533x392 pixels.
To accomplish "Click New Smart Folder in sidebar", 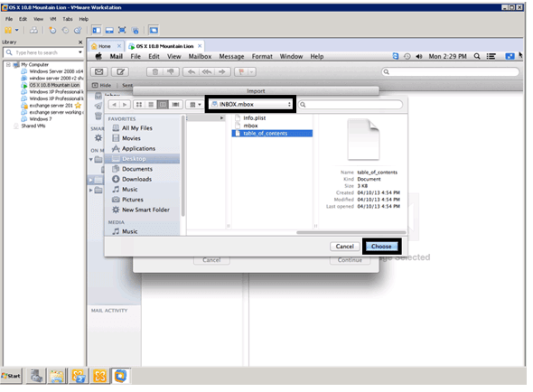I will tap(145, 210).
